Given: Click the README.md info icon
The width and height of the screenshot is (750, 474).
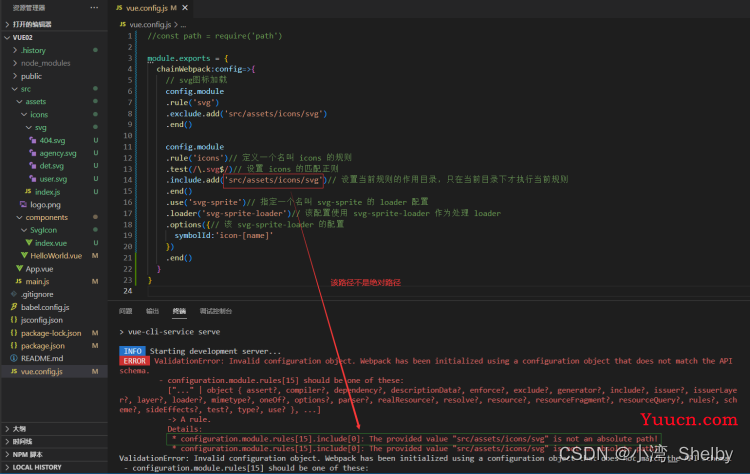Looking at the screenshot, I should (14, 358).
